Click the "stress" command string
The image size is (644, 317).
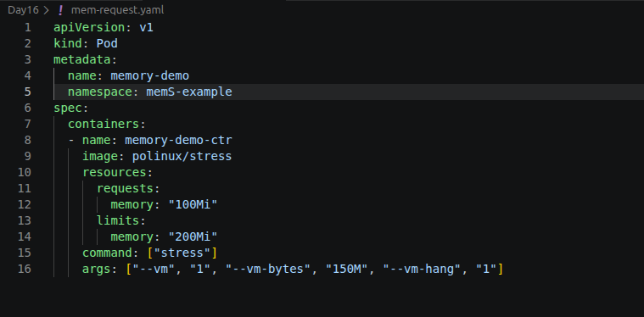click(182, 253)
